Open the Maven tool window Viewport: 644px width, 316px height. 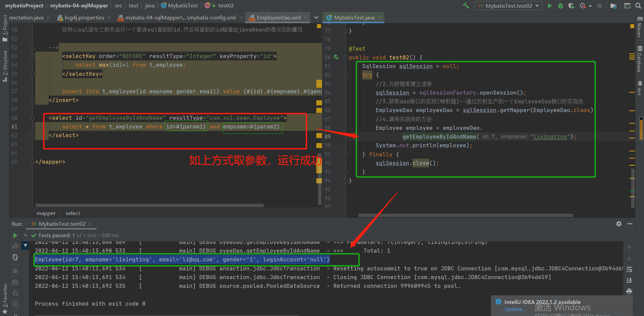click(640, 27)
